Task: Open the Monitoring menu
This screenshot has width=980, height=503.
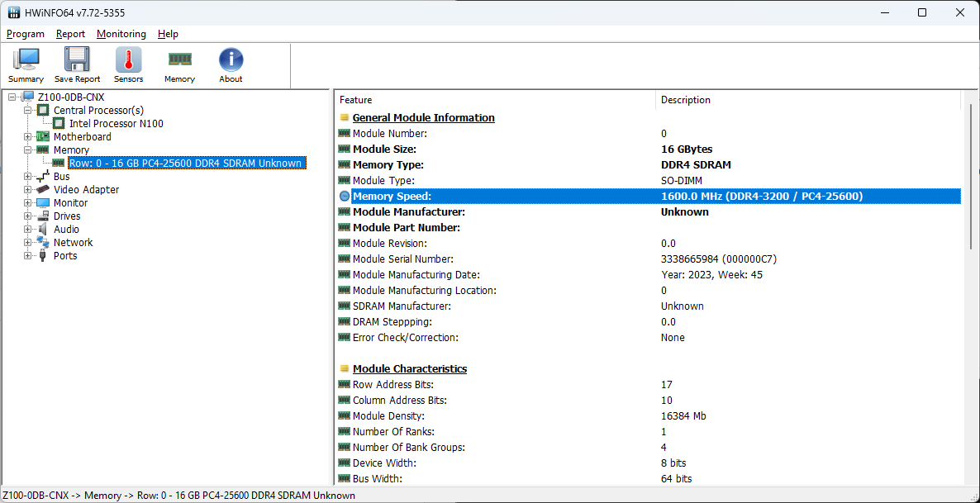Action: (121, 34)
